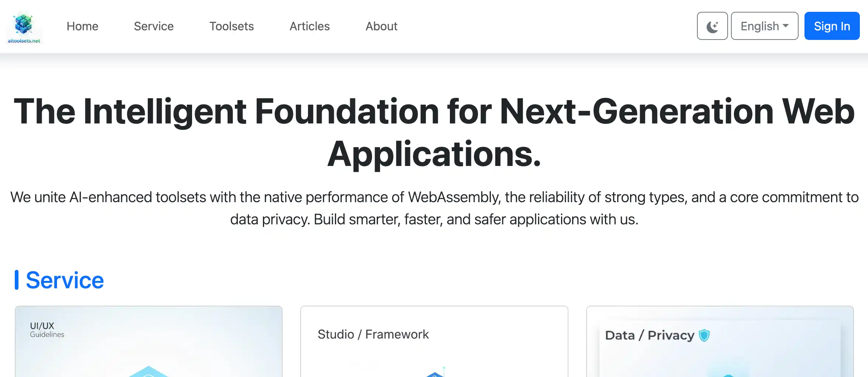The height and width of the screenshot is (377, 868).
Task: Click the blue Service section heading
Action: click(65, 280)
